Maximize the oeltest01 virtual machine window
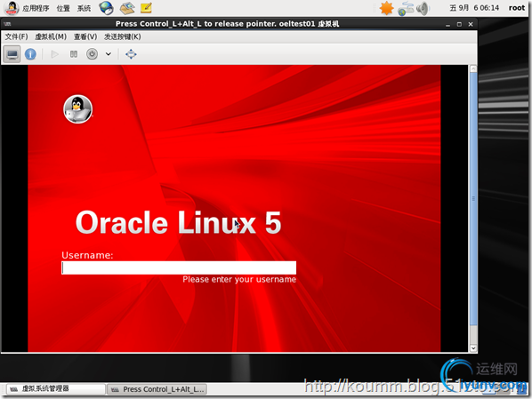Viewport: 532px width, 399px height. click(459, 24)
